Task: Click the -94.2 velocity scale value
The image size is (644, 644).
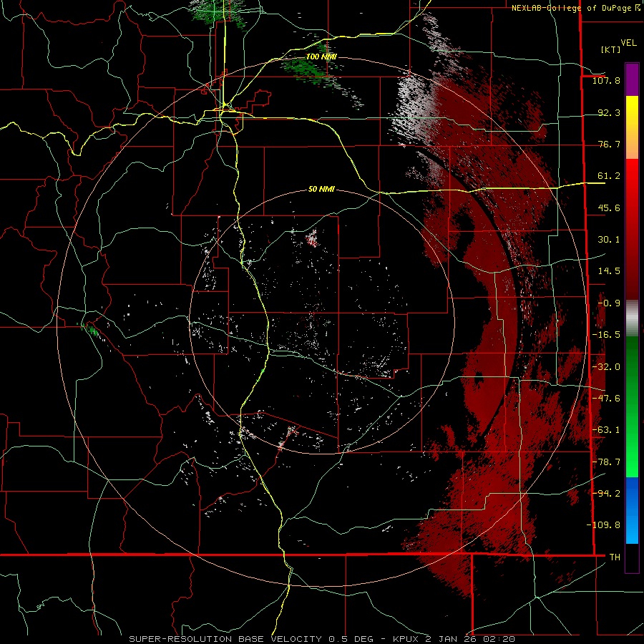Action: coord(606,493)
